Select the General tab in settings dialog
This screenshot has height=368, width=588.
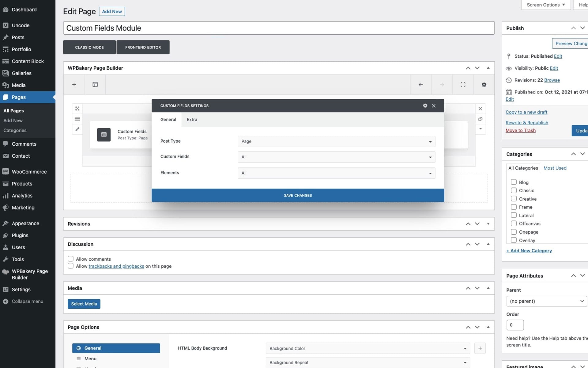168,120
